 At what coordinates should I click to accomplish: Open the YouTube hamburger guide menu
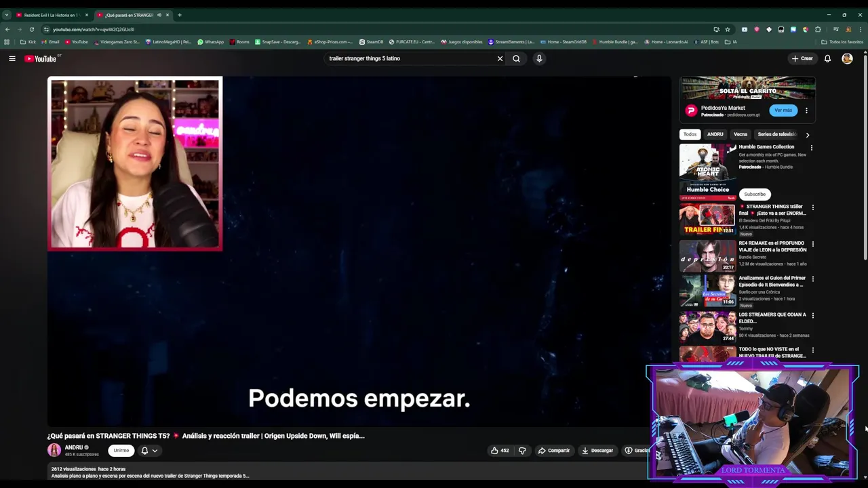(x=12, y=58)
